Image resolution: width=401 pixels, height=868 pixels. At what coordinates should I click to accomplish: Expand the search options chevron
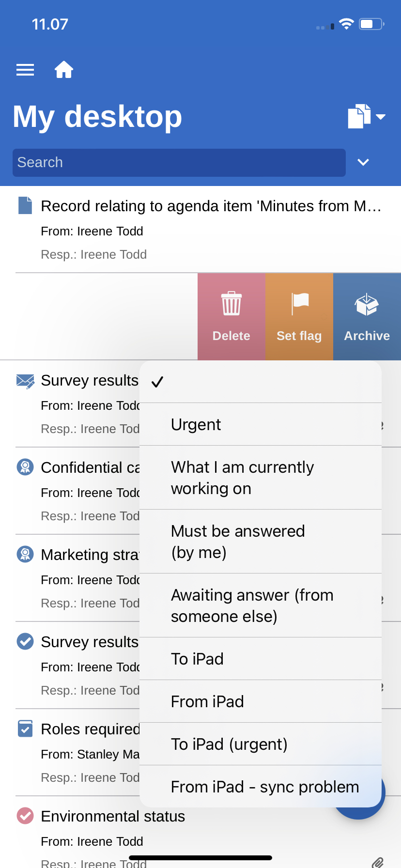(363, 162)
